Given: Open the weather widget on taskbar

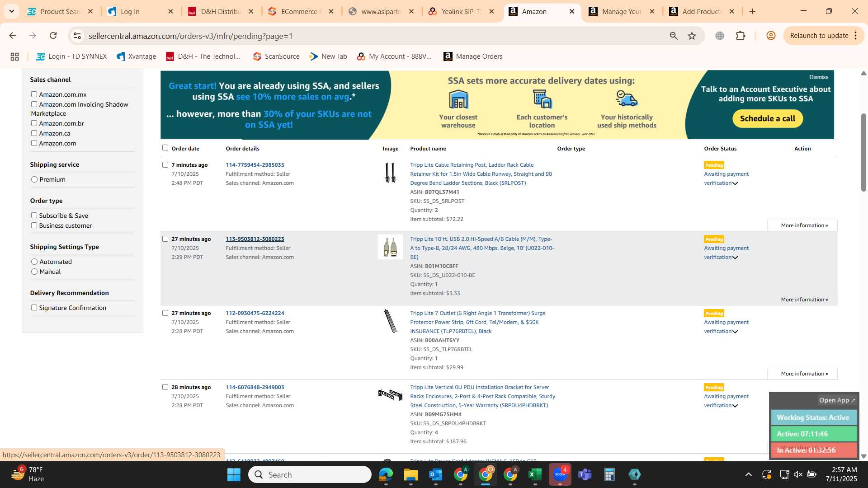Looking at the screenshot, I should [x=27, y=474].
